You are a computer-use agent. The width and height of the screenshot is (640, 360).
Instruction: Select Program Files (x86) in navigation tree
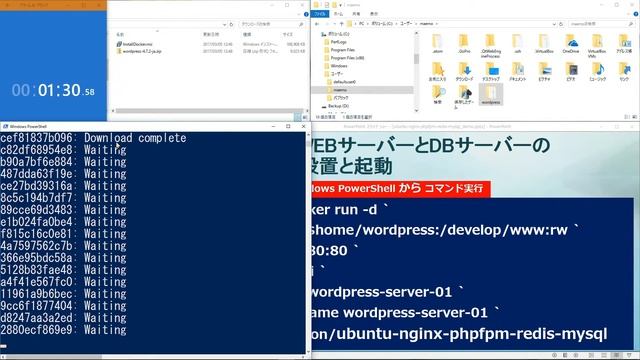click(x=344, y=58)
